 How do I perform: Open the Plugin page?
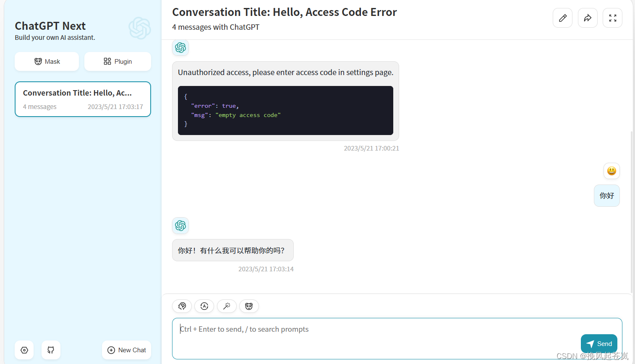[x=118, y=62]
